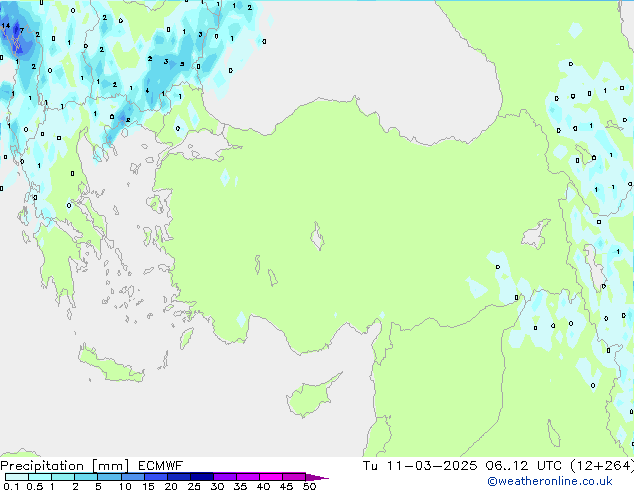Image resolution: width=634 pixels, height=490 pixels.
Task: Click the "0.1" legend scale label
Action: (11, 486)
